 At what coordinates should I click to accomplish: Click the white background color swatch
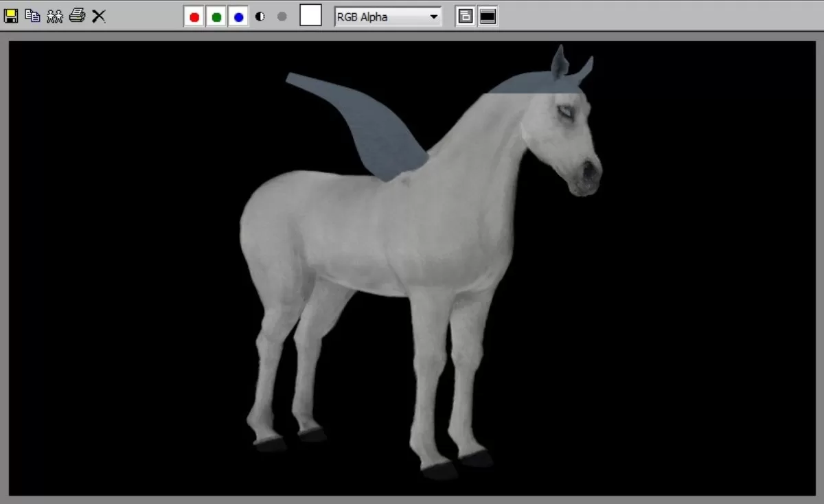(310, 15)
